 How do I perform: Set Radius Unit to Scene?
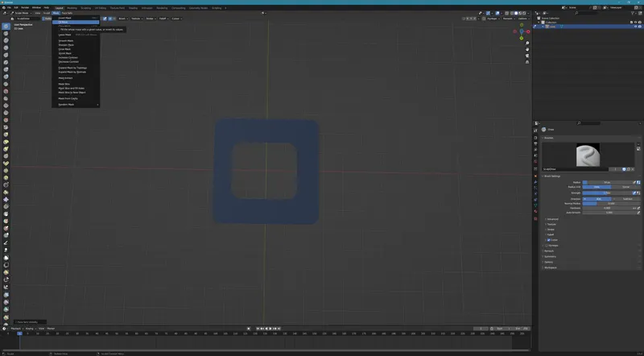pos(625,187)
